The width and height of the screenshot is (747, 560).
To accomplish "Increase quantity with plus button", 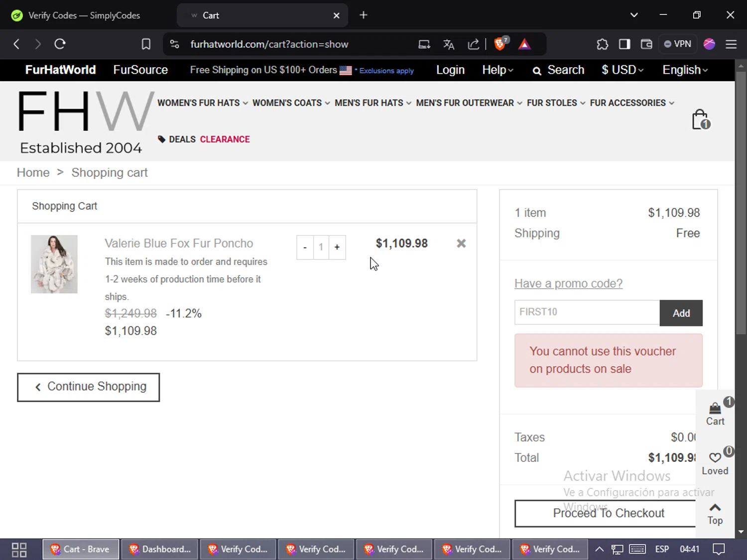I will 337,247.
